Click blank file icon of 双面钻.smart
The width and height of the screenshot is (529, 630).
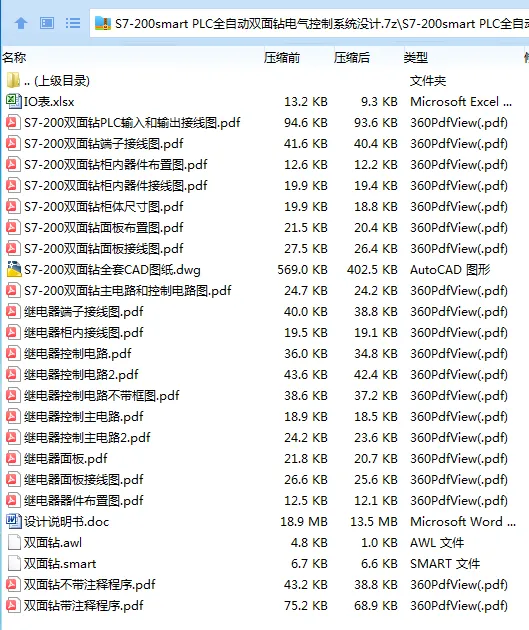[14, 563]
